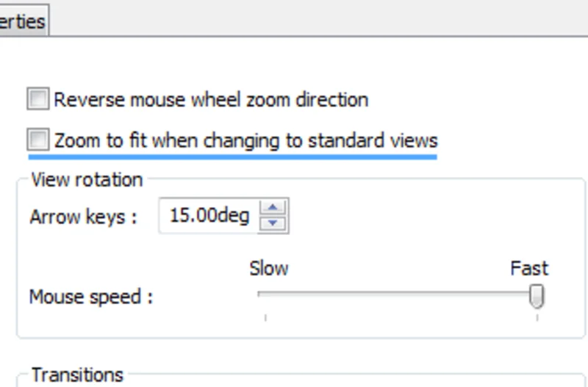Click the Arrow keys 15.00deg input field

[x=208, y=216]
